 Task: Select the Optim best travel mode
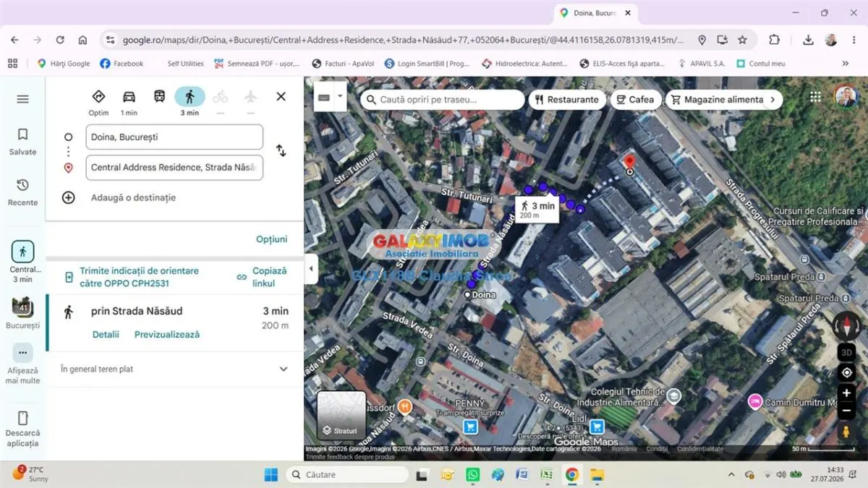tap(98, 102)
